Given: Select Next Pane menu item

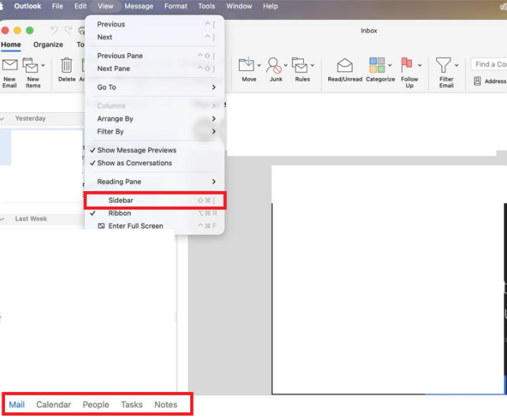Looking at the screenshot, I should [x=154, y=69].
